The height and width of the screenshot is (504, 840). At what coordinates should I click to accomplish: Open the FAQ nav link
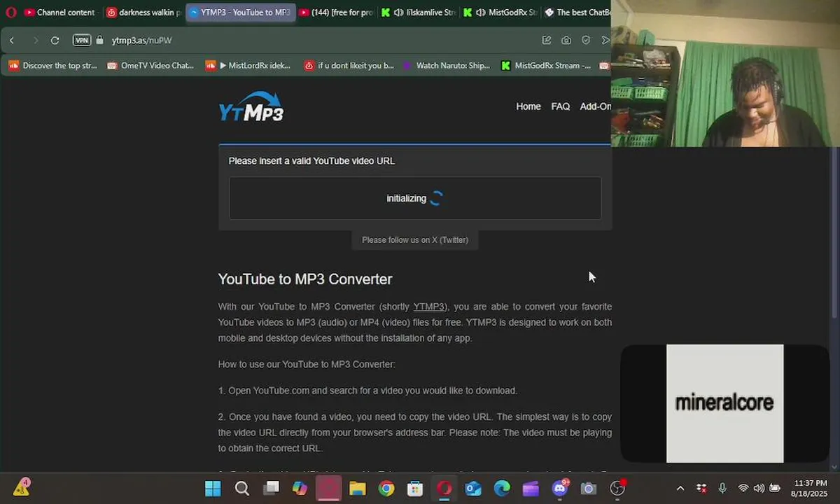560,106
